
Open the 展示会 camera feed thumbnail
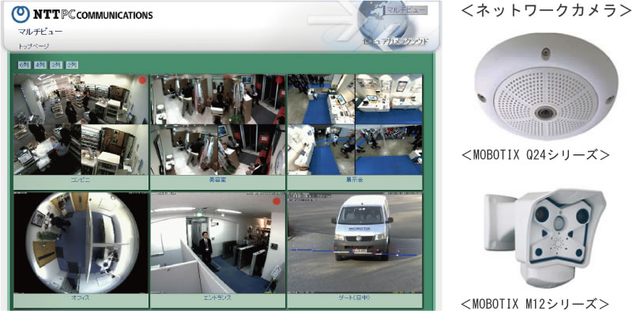coord(355,125)
